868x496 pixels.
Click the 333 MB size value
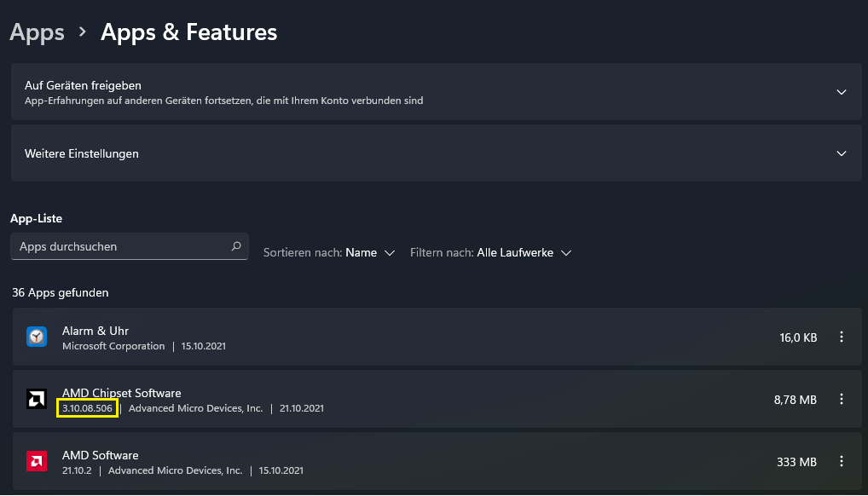(796, 462)
